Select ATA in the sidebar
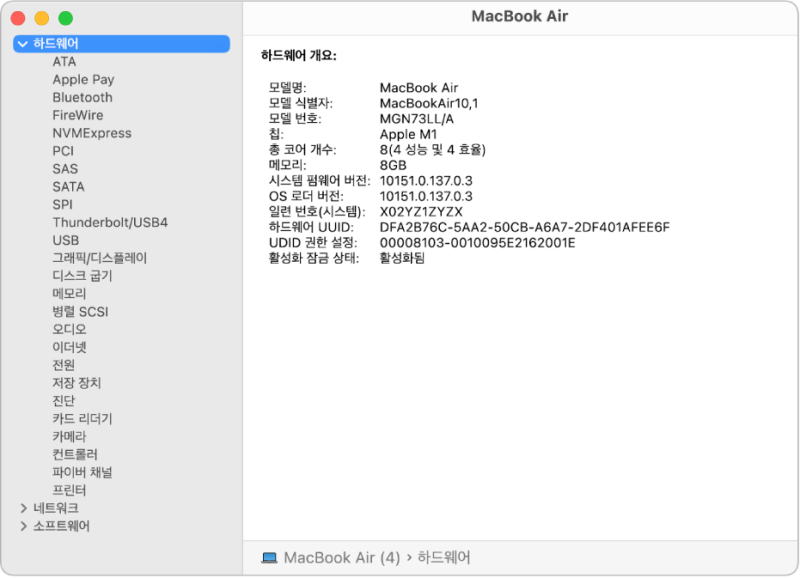The height and width of the screenshot is (578, 800). pyautogui.click(x=64, y=62)
